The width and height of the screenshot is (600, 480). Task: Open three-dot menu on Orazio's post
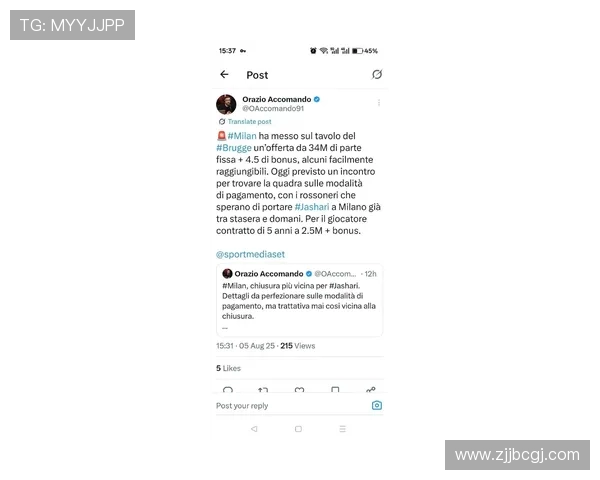click(379, 103)
